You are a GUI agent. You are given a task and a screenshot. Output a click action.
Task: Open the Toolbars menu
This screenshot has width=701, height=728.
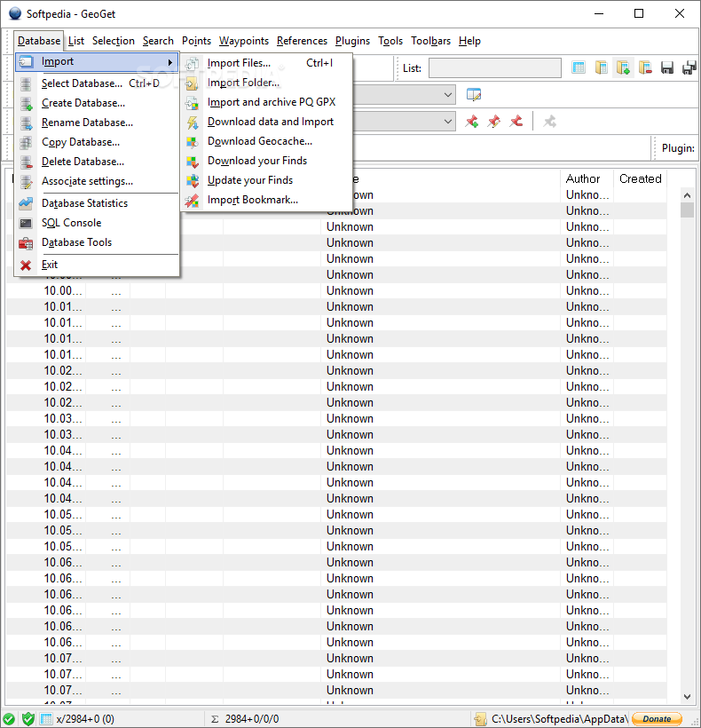(430, 41)
